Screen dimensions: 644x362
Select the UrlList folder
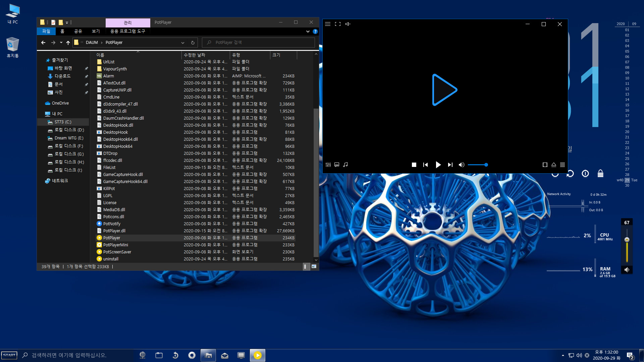pos(196,62)
